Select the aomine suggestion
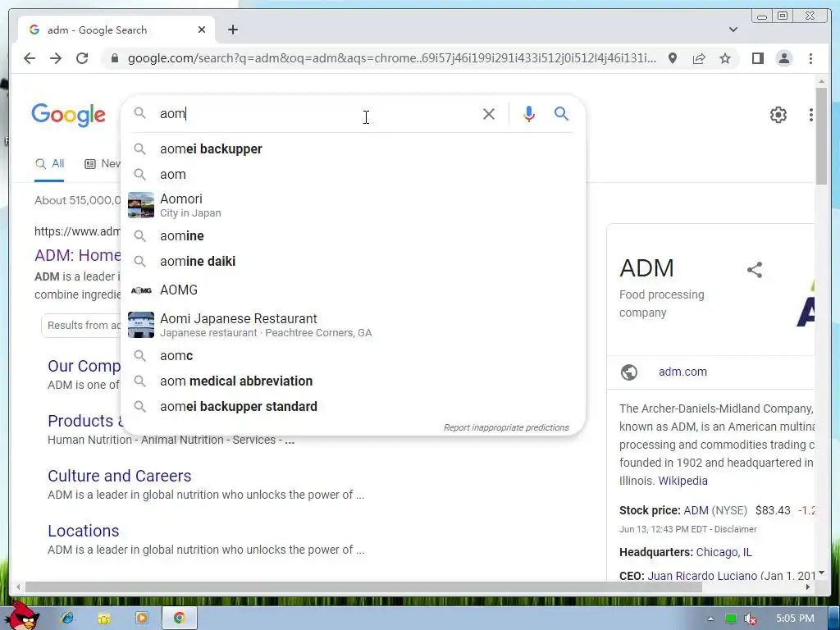 354,235
